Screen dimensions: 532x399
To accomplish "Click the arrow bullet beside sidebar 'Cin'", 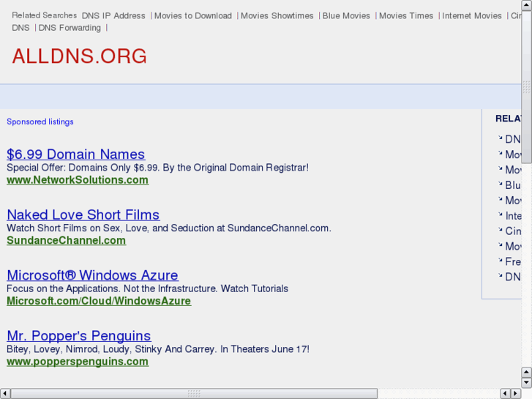I will pos(500,230).
